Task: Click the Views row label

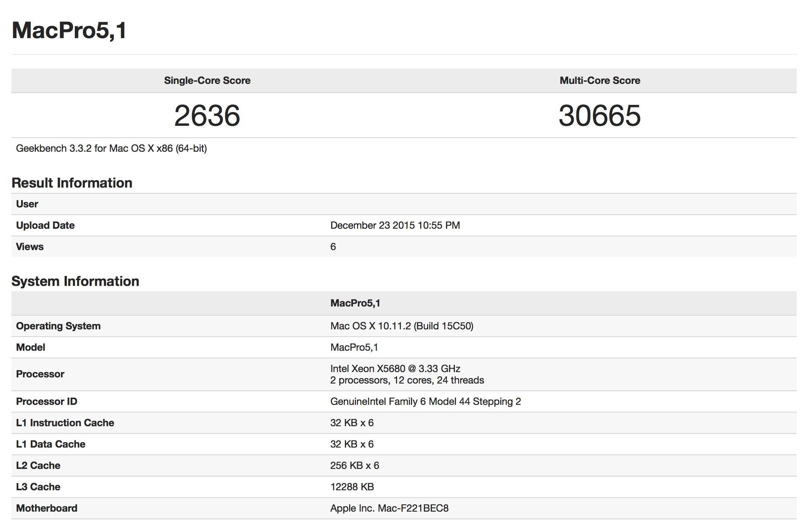Action: click(x=30, y=247)
